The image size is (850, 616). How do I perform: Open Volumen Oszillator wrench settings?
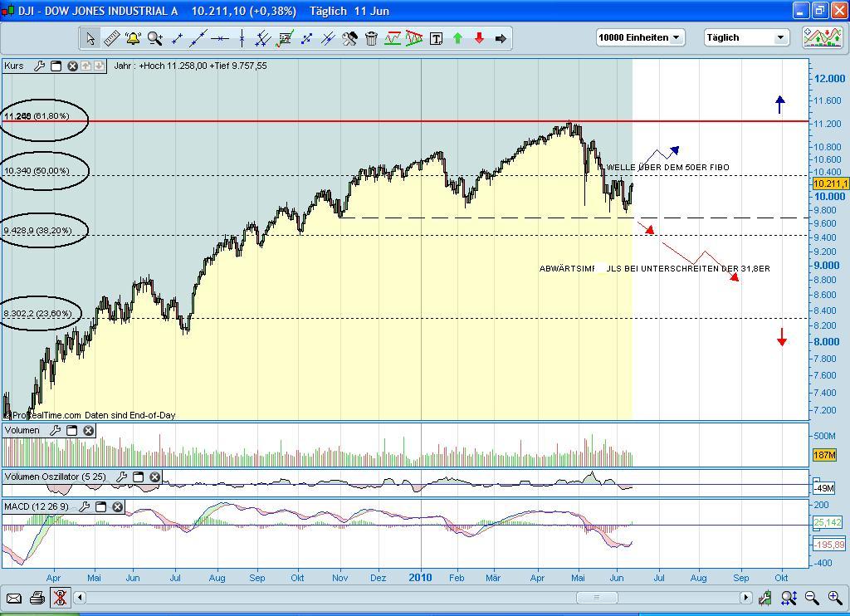point(122,477)
